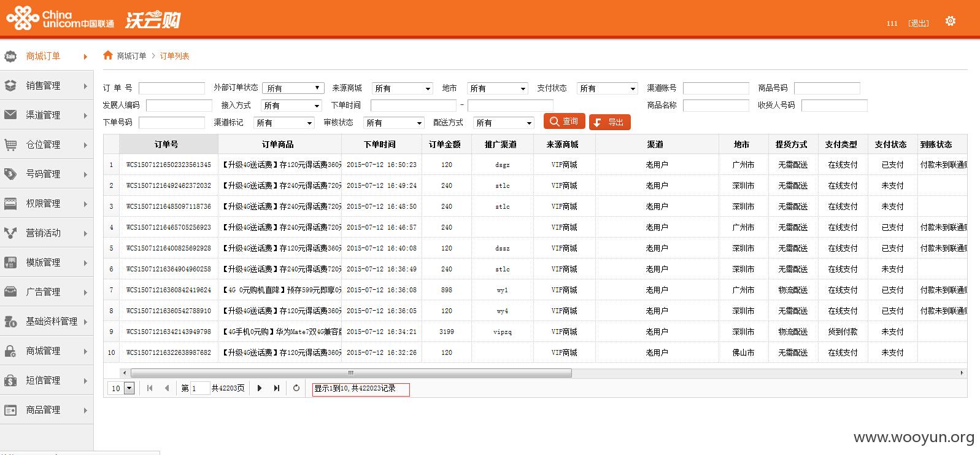
Task: Open the 配送方式 dropdown
Action: [504, 123]
